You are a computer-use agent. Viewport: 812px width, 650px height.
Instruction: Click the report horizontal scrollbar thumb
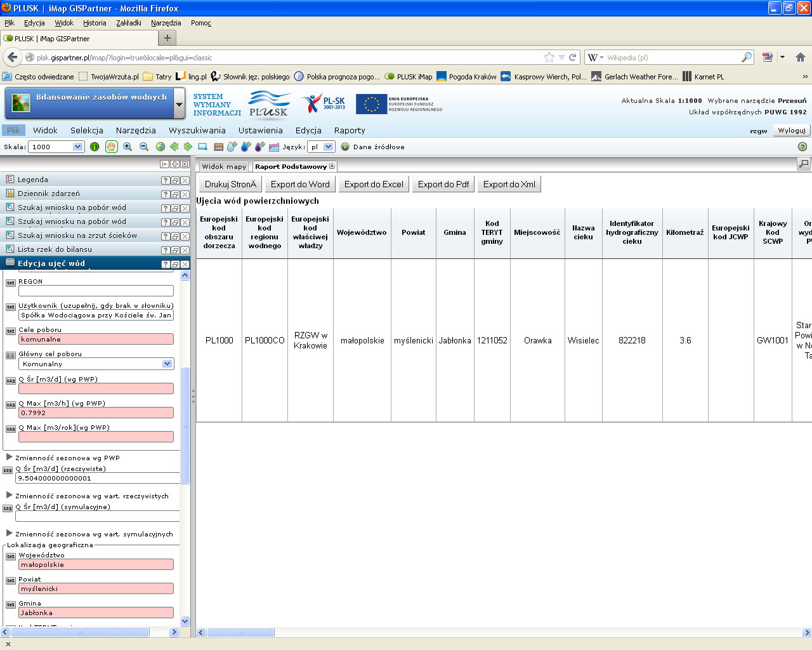coord(241,632)
